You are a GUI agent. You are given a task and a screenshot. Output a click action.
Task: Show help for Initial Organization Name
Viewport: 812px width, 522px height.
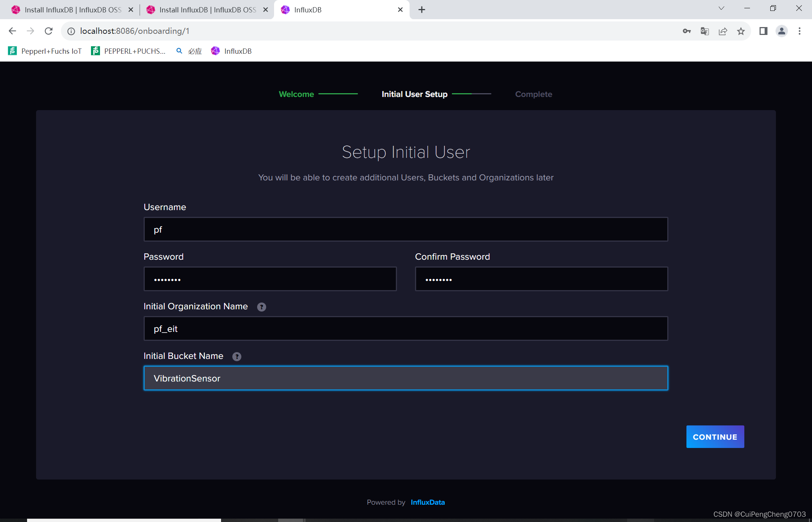click(262, 307)
